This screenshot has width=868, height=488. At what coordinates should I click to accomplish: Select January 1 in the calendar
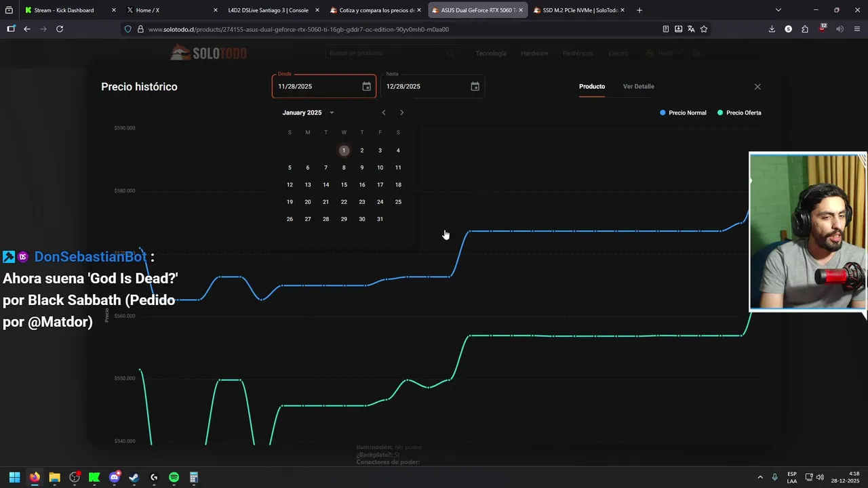coord(344,150)
